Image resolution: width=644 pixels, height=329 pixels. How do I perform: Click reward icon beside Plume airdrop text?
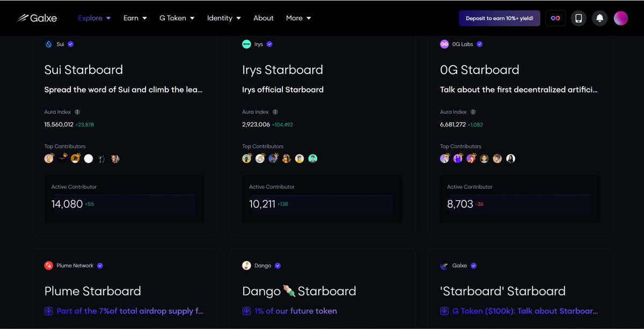[49, 311]
